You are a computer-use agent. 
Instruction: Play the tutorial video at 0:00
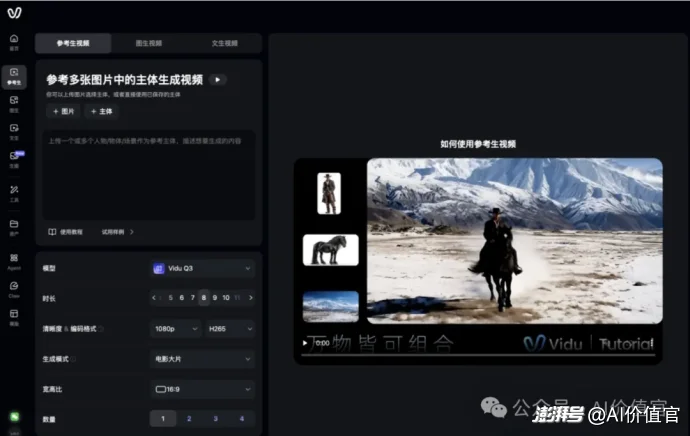point(306,343)
